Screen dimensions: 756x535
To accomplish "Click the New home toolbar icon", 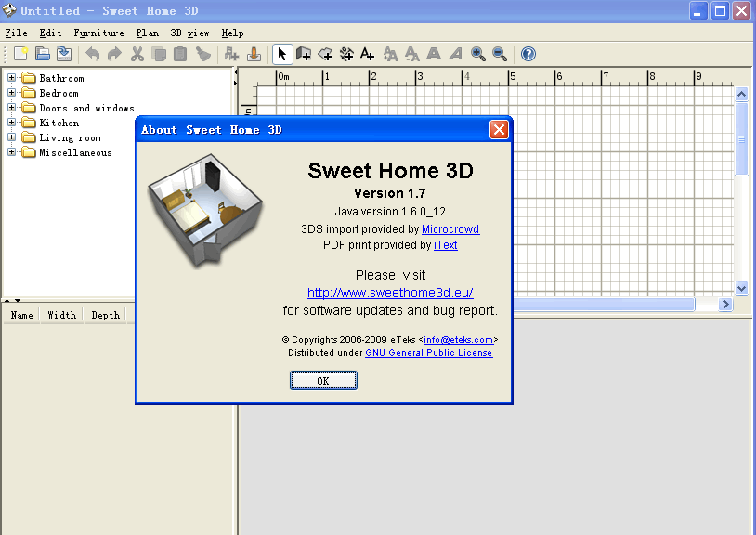I will pyautogui.click(x=20, y=54).
